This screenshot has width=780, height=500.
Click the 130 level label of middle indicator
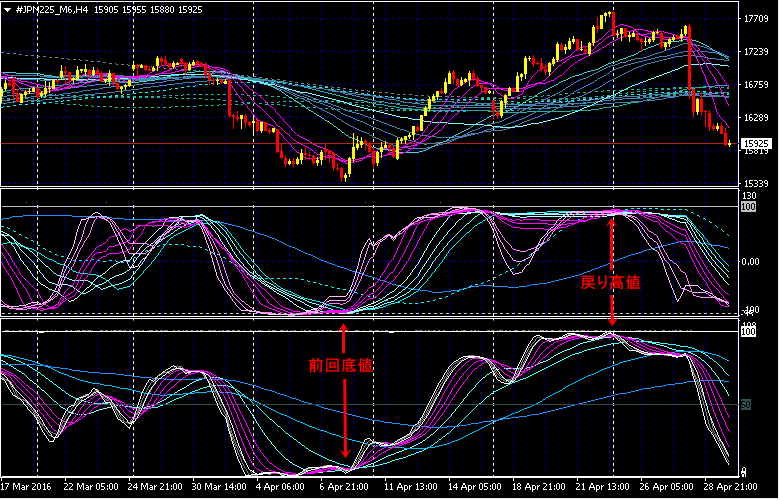[749, 196]
